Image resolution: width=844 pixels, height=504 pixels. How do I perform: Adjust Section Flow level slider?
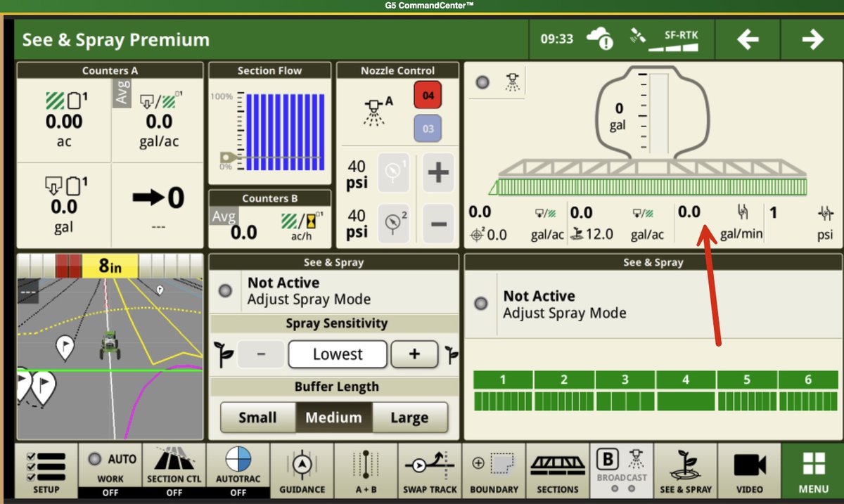coord(229,157)
